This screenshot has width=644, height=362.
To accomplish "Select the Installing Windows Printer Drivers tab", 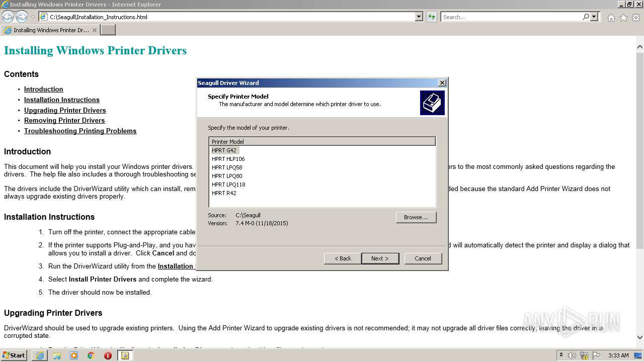I will 50,30.
